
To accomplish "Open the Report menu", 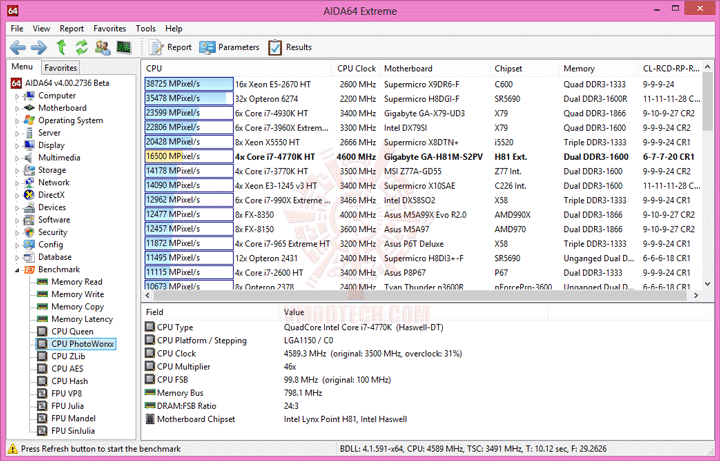I will coord(72,28).
